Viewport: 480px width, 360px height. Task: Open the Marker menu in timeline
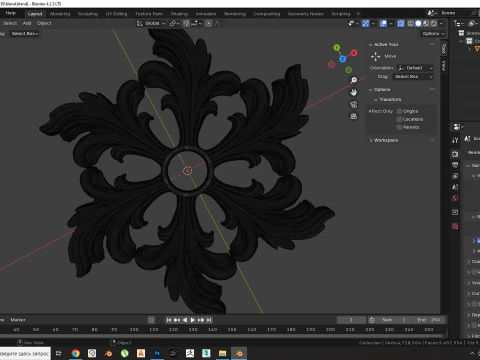(x=18, y=320)
